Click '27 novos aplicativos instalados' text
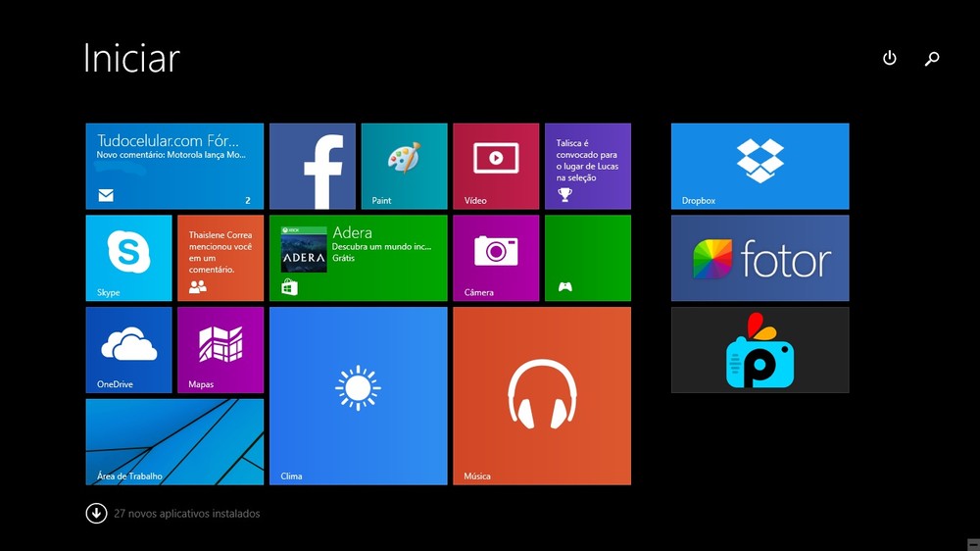The image size is (980, 551). click(x=187, y=514)
